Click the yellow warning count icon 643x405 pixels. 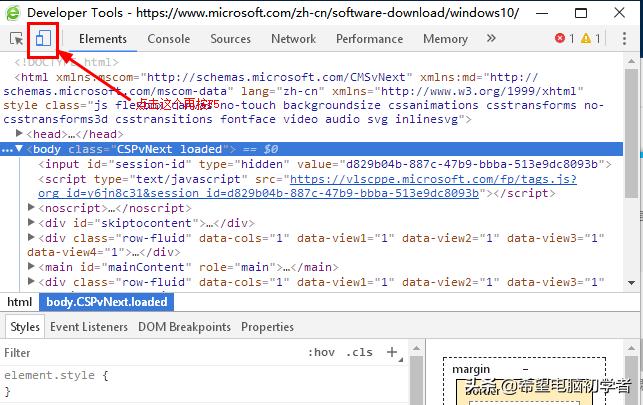[x=586, y=39]
